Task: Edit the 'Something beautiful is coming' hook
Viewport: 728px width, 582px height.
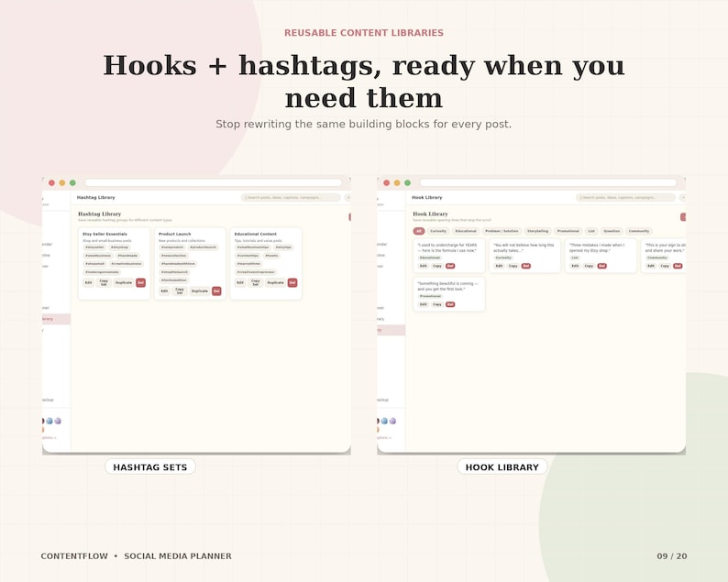Action: [x=424, y=304]
